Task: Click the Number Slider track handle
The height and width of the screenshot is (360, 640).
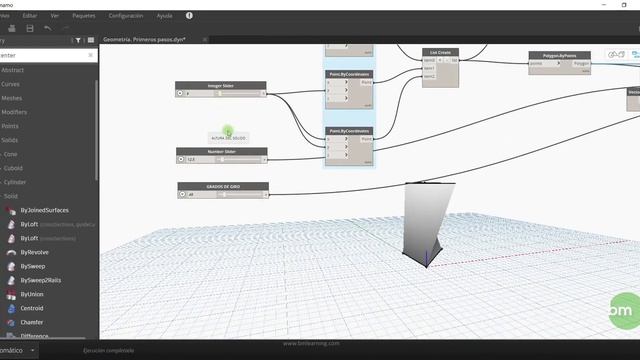Action: point(222,159)
